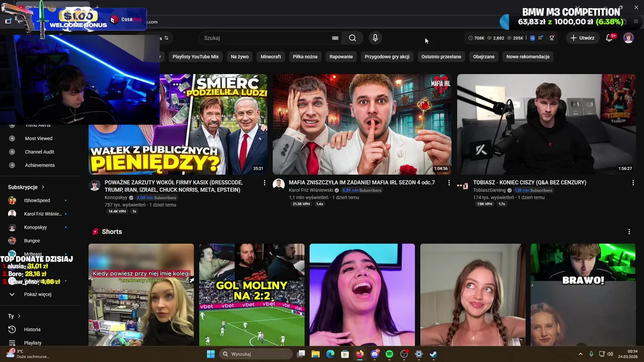Click the Windows Wyszukaj taskbar search box
The height and width of the screenshot is (362, 644).
pyautogui.click(x=256, y=354)
